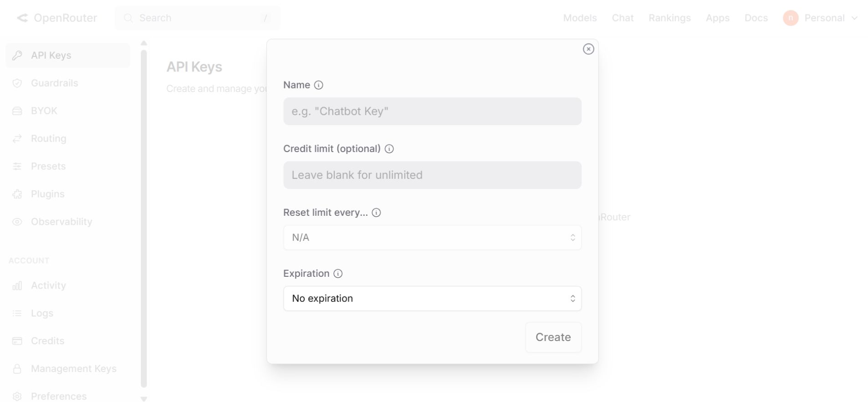Focus the key Name input field
Viewport: 868px width, 402px height.
point(432,112)
